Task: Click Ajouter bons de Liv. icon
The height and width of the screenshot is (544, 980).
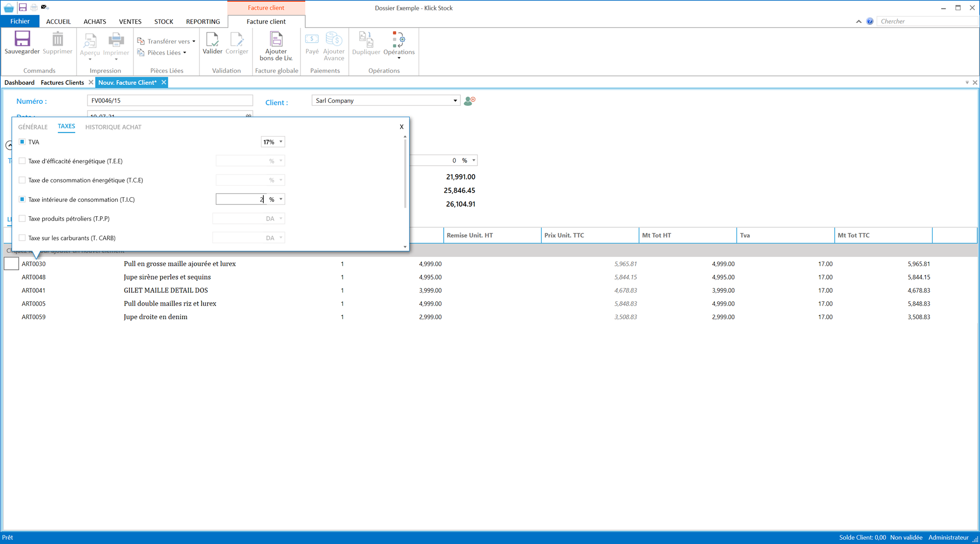Action: coord(276,39)
